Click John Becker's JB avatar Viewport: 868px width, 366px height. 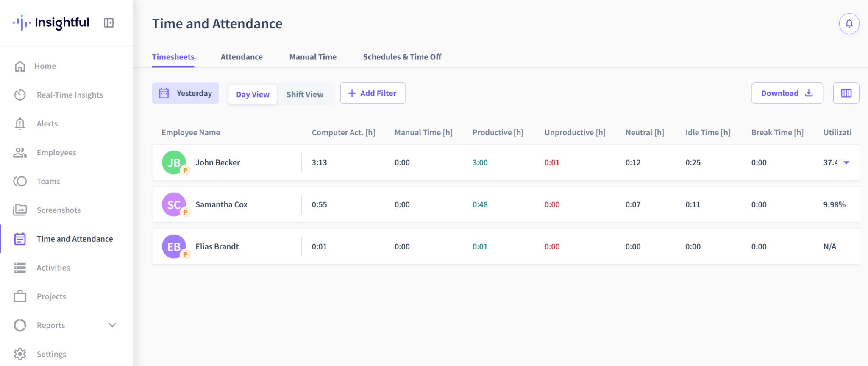click(x=174, y=162)
